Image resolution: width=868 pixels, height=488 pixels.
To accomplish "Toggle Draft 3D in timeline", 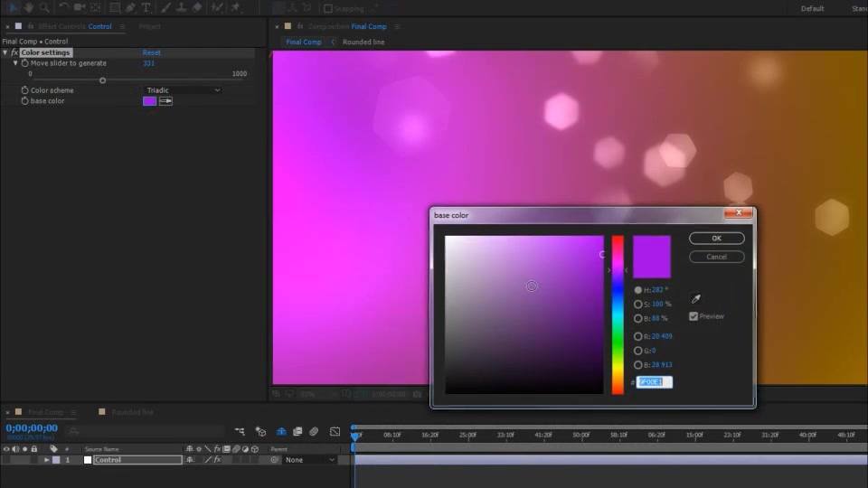I will (x=260, y=431).
